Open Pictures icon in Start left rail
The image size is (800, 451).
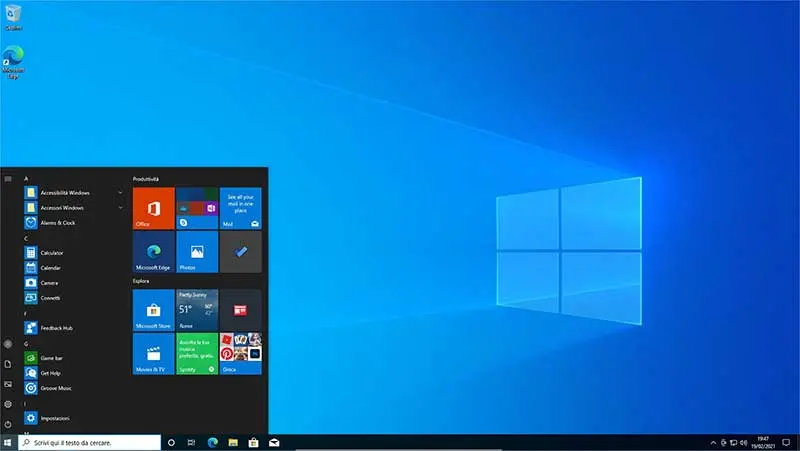(8, 384)
